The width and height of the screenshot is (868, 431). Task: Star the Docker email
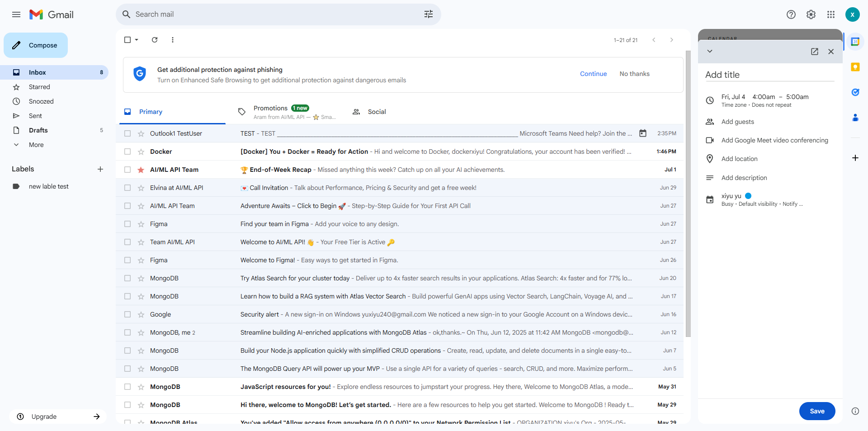(x=141, y=152)
